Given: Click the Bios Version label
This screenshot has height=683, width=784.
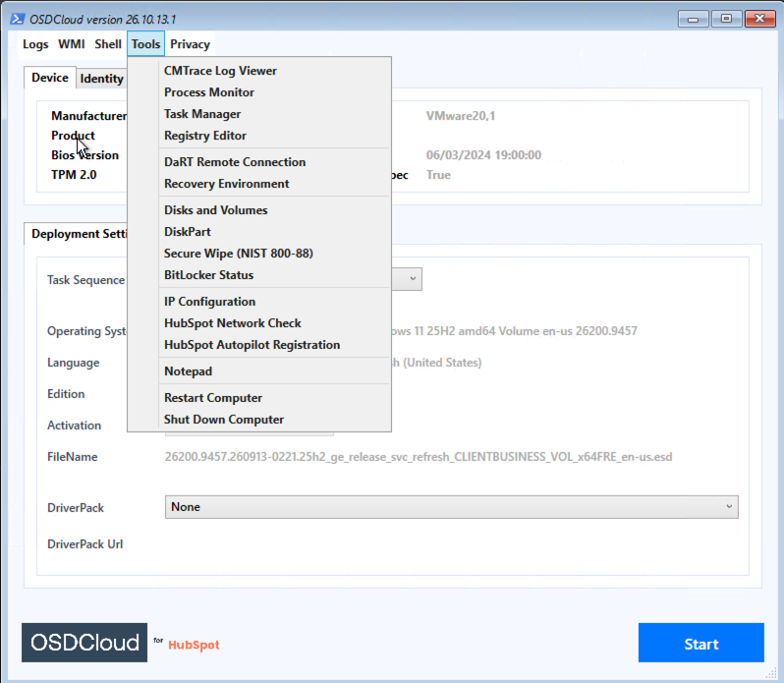Looking at the screenshot, I should (85, 155).
